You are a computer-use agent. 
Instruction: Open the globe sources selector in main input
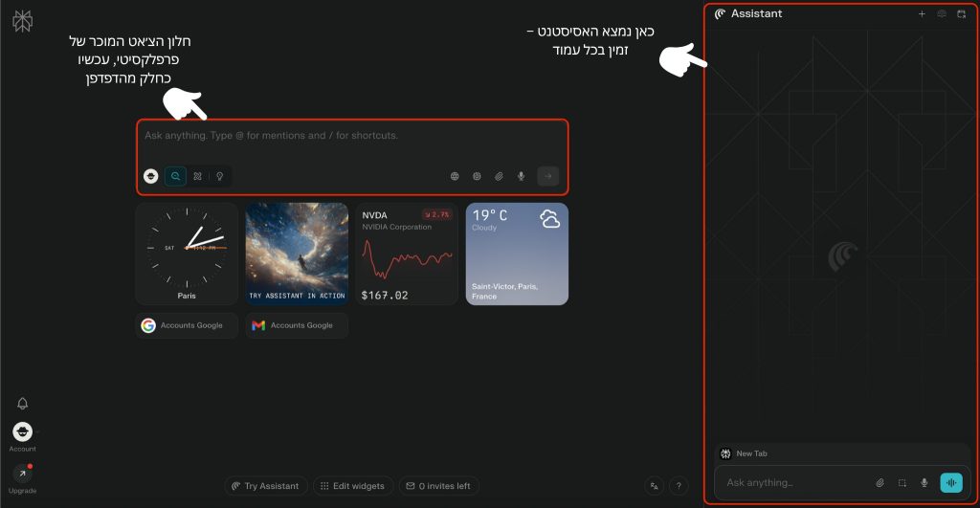(x=455, y=176)
